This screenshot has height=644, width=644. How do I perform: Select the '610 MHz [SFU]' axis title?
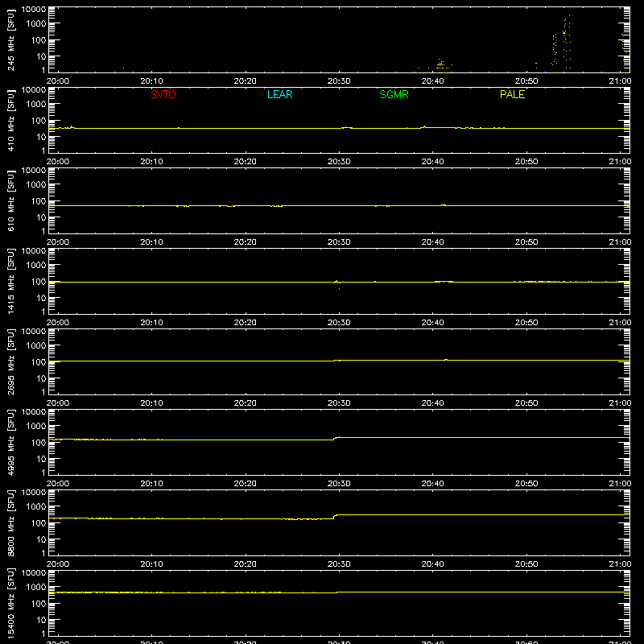(10, 201)
